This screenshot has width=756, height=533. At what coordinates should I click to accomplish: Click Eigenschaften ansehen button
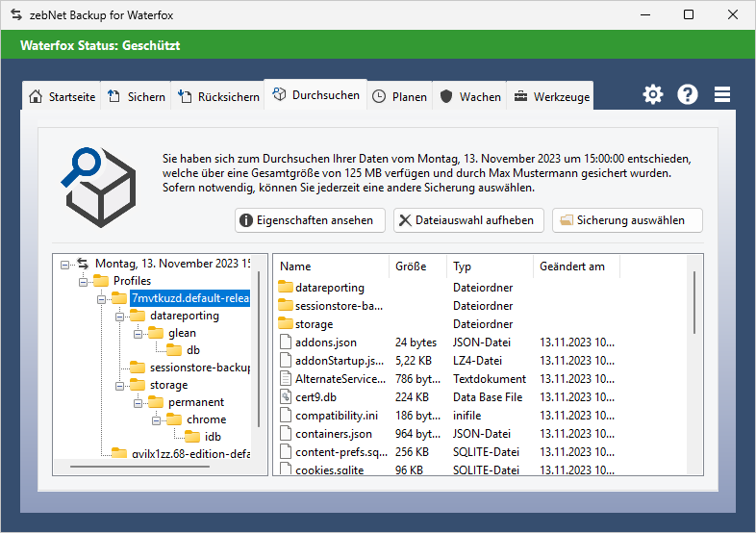tap(310, 220)
